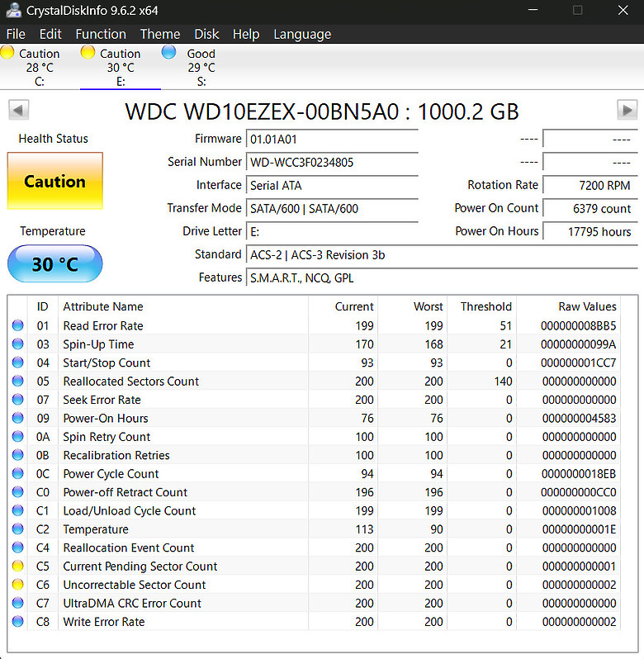Open the Language menu

pos(302,34)
